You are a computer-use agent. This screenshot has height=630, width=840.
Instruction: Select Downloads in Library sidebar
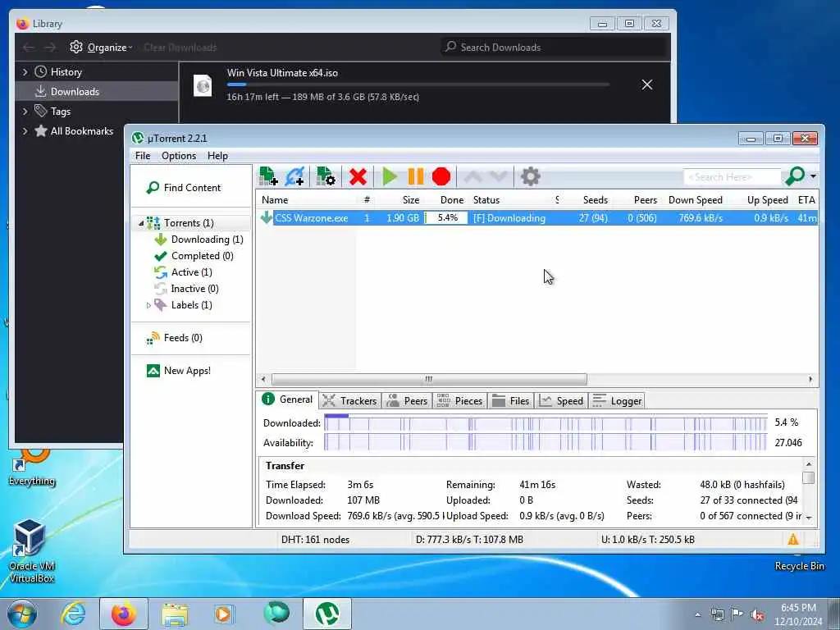(97, 92)
